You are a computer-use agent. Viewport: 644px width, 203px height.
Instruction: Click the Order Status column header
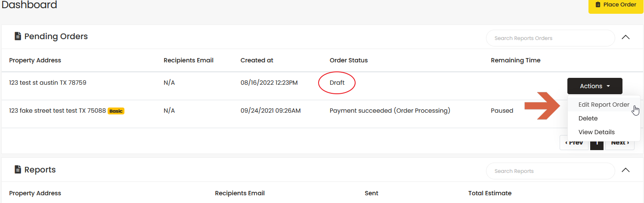pos(349,60)
